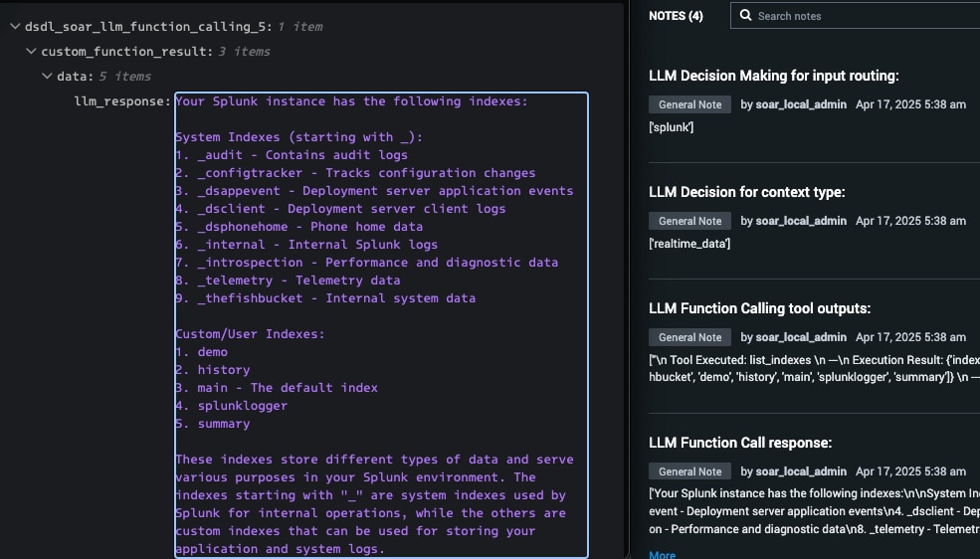Click the '1. demo' index line

pyautogui.click(x=201, y=352)
